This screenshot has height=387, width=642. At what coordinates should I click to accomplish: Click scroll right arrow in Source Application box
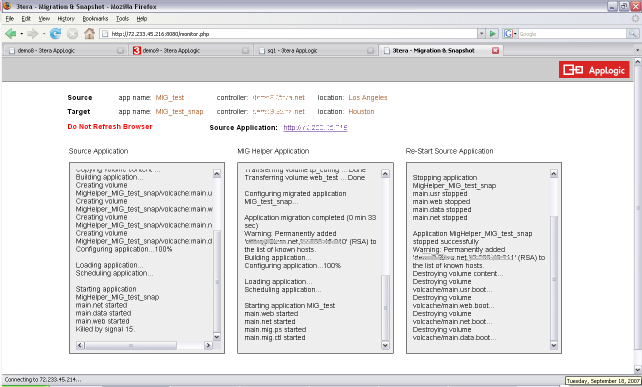click(208, 346)
